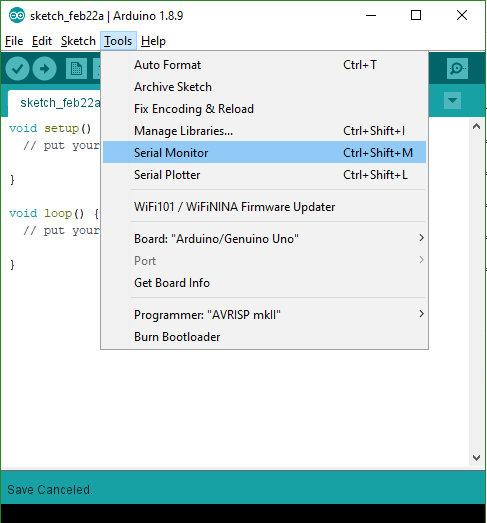Open Manage Libraries... entry

coord(264,131)
